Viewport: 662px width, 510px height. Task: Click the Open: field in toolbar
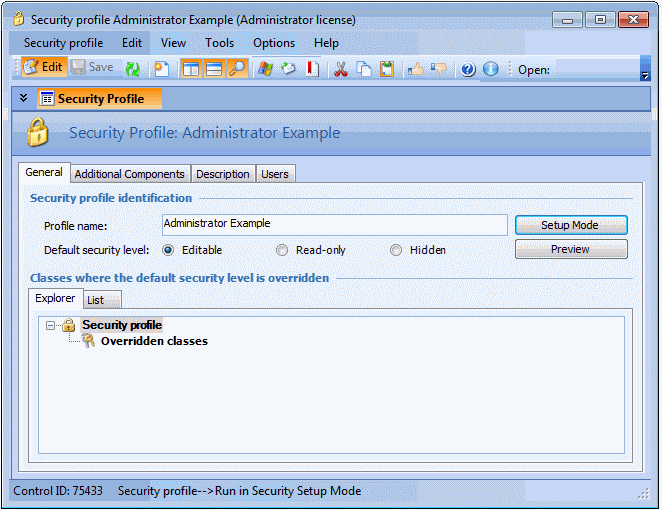(x=597, y=70)
